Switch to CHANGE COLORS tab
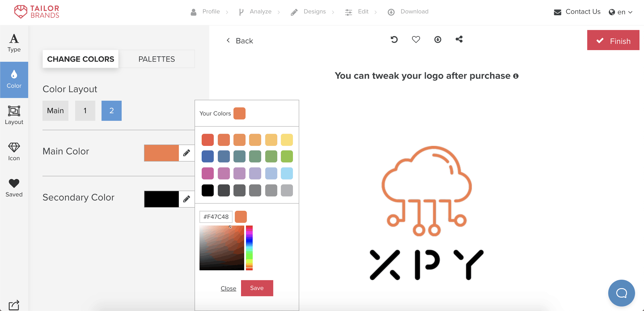 (x=80, y=59)
